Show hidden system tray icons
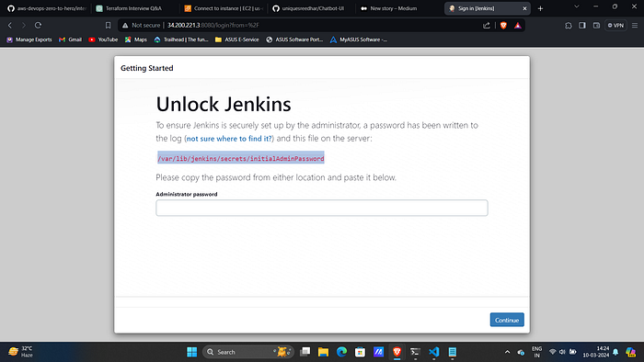The width and height of the screenshot is (644, 362). tap(507, 352)
